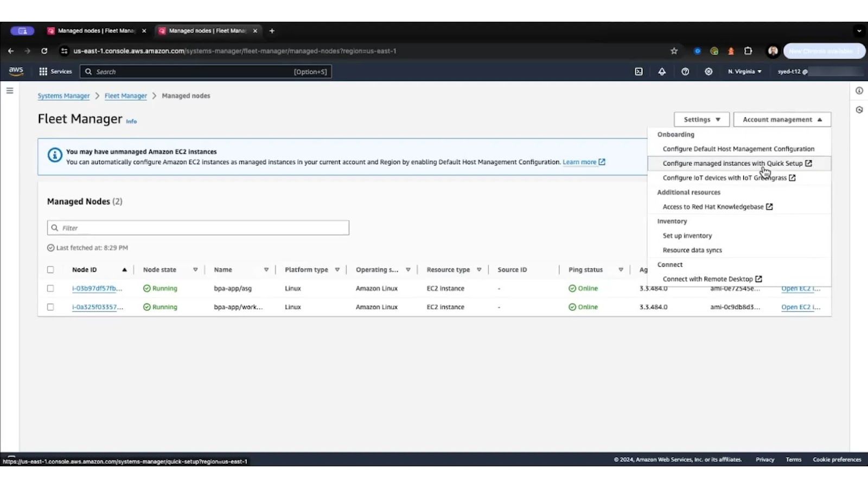Click the tab search chevron at the top right
The width and height of the screenshot is (868, 488).
[859, 31]
